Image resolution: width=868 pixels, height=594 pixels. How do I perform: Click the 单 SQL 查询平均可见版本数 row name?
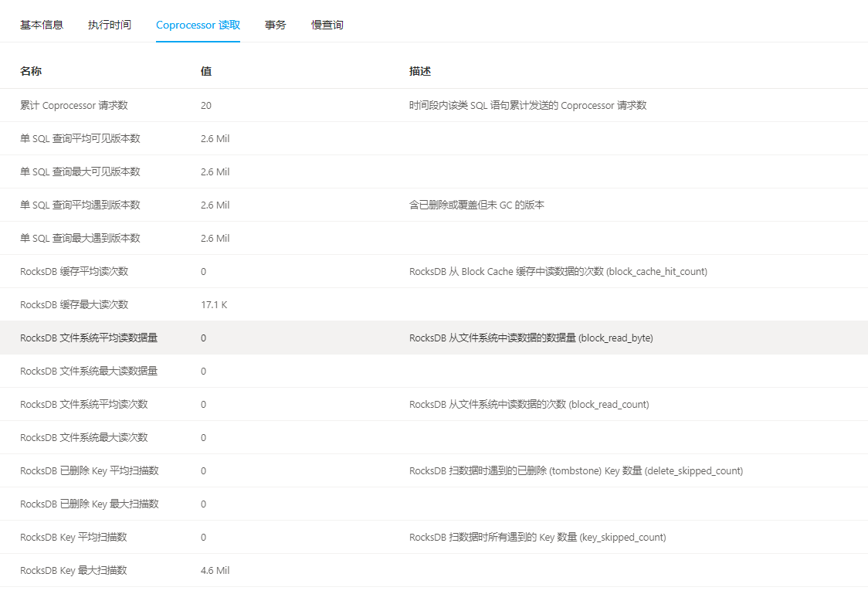point(80,138)
